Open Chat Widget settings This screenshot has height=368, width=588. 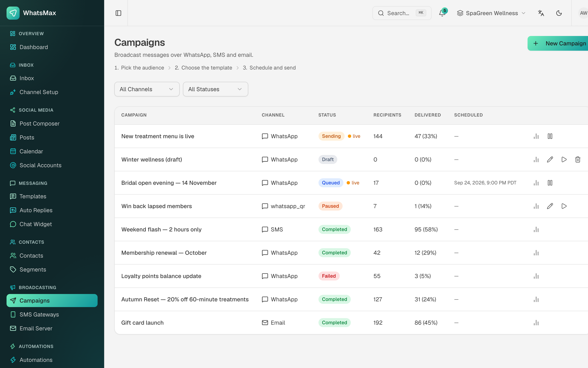tap(52, 224)
